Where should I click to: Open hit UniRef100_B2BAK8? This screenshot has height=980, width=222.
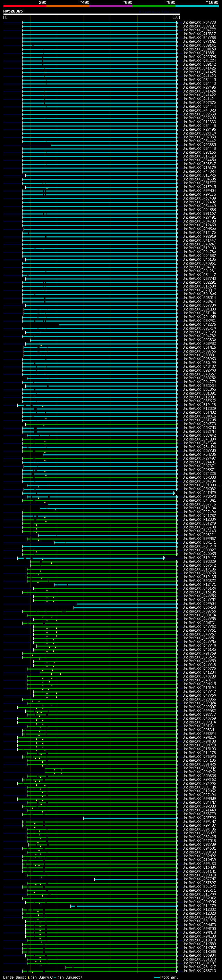click(199, 875)
